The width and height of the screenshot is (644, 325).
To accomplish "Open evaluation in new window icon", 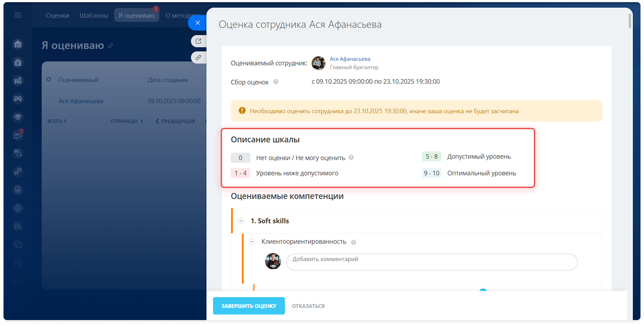I will [198, 41].
